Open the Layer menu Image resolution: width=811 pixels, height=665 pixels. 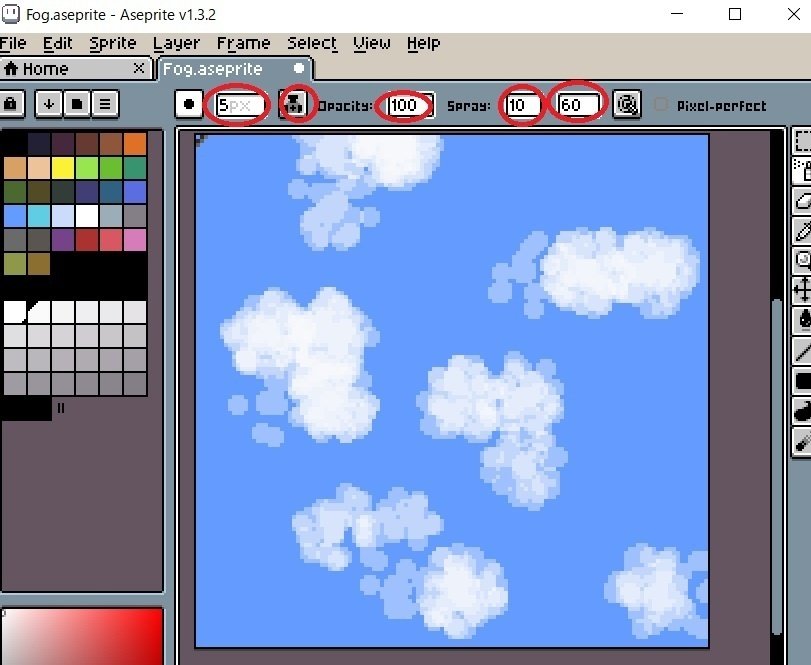click(176, 43)
